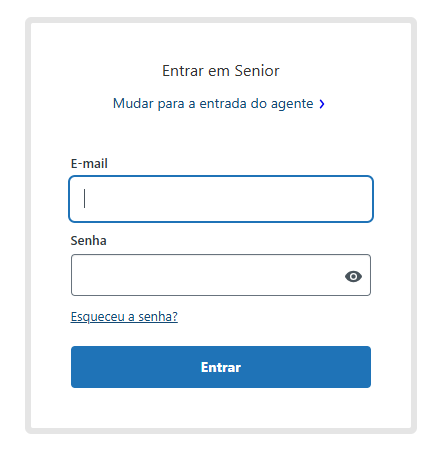The width and height of the screenshot is (447, 464).
Task: Open Mudar para a entrada do agente
Action: click(213, 104)
